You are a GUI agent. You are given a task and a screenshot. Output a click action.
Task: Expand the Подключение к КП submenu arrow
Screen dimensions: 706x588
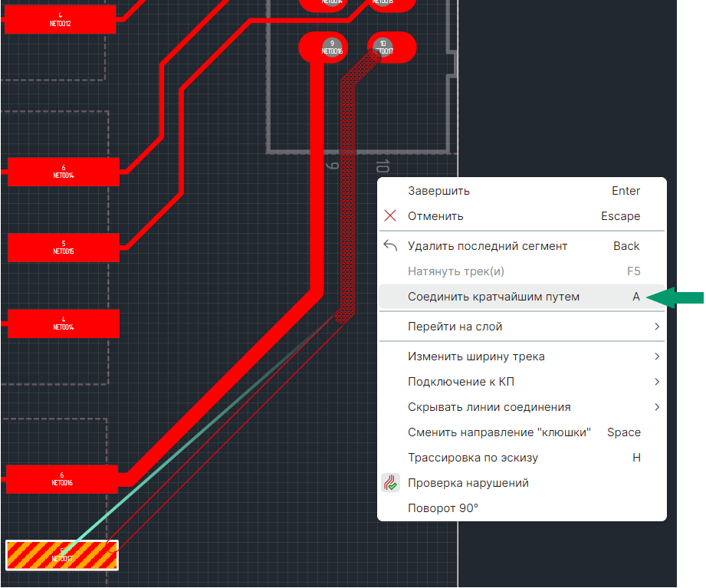tap(657, 382)
